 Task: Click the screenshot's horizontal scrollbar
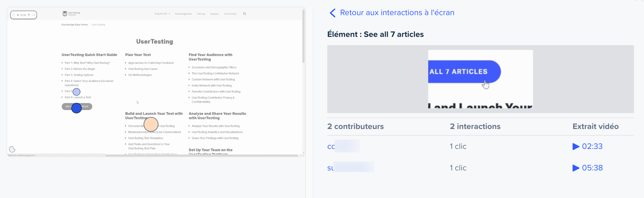click(x=202, y=156)
